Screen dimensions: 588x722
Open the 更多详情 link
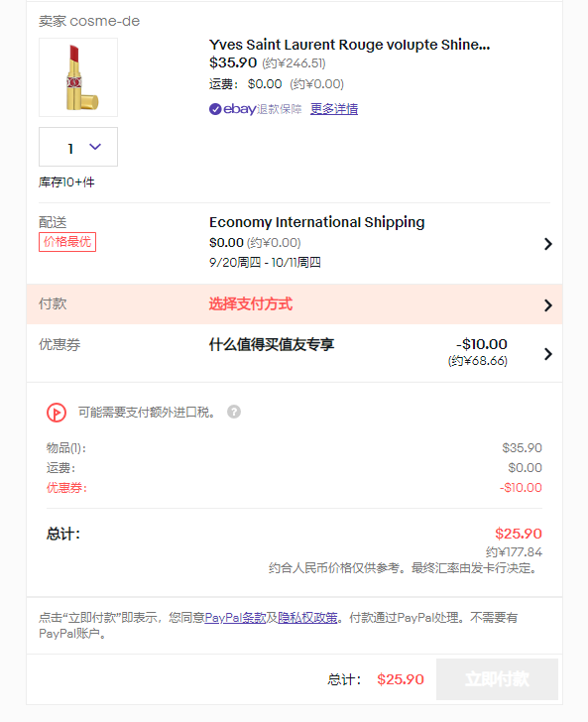tap(334, 109)
